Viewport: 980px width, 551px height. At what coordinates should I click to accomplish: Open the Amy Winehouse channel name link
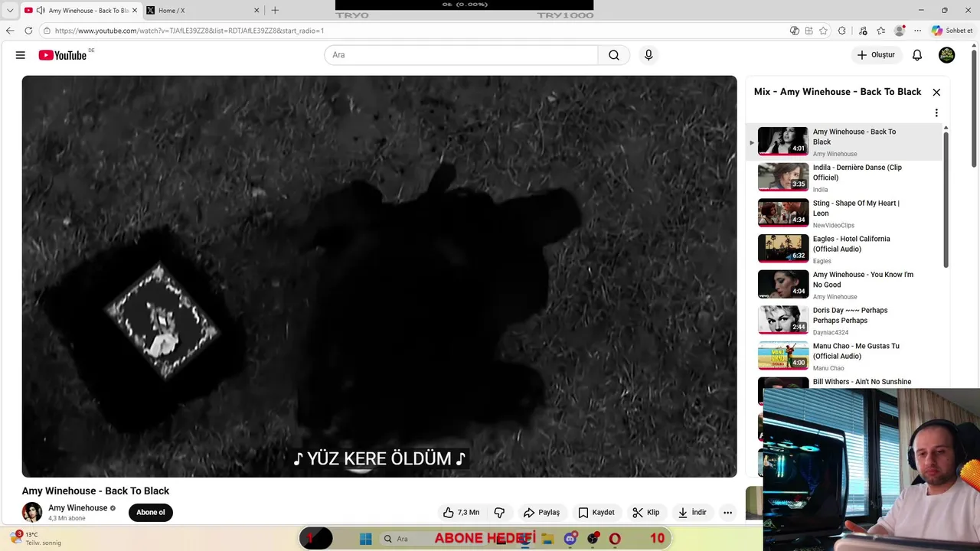click(x=77, y=507)
